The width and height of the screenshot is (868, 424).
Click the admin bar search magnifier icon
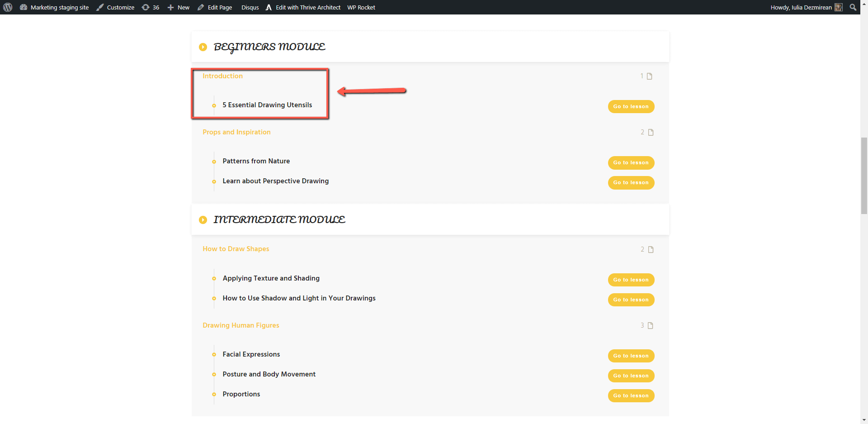(x=853, y=7)
